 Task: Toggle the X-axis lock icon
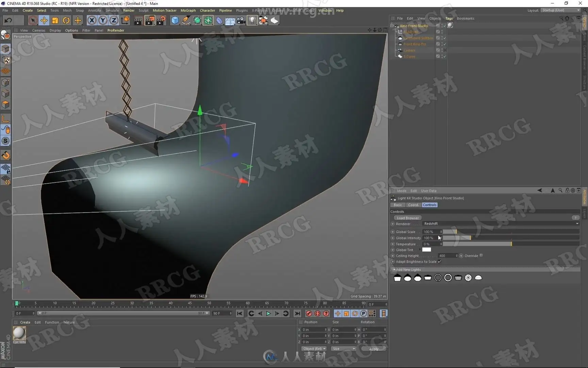92,20
